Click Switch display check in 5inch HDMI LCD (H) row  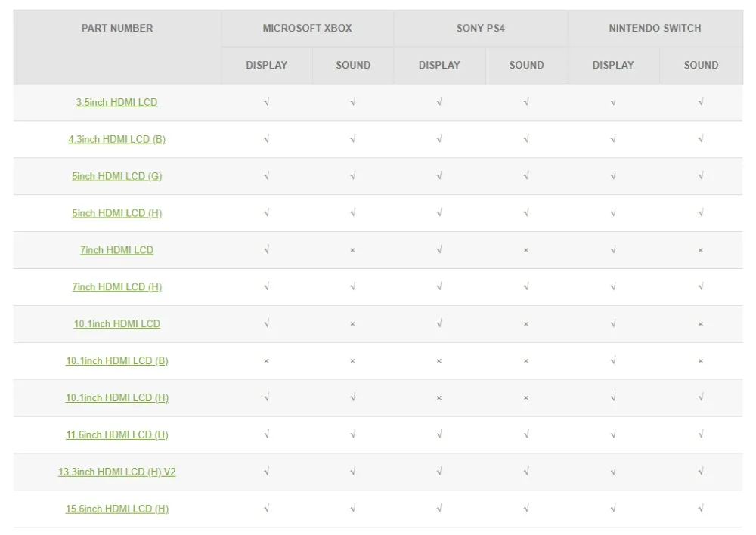pyautogui.click(x=613, y=212)
